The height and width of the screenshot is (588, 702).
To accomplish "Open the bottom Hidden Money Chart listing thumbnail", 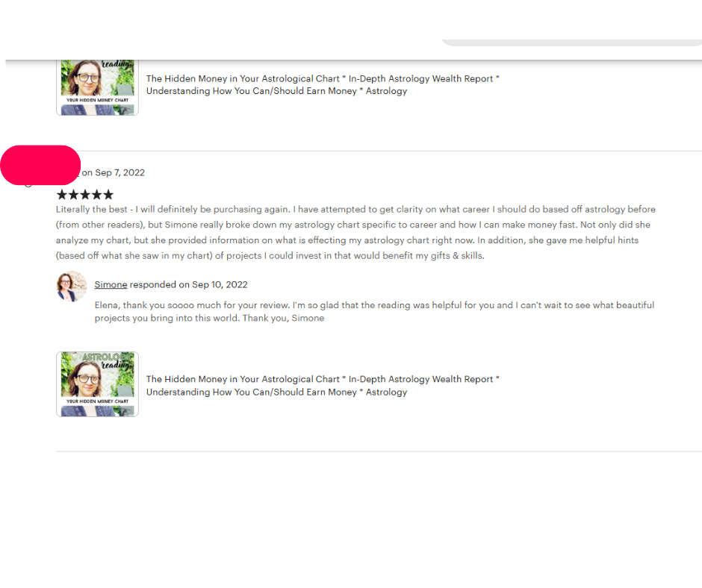I will pyautogui.click(x=97, y=384).
